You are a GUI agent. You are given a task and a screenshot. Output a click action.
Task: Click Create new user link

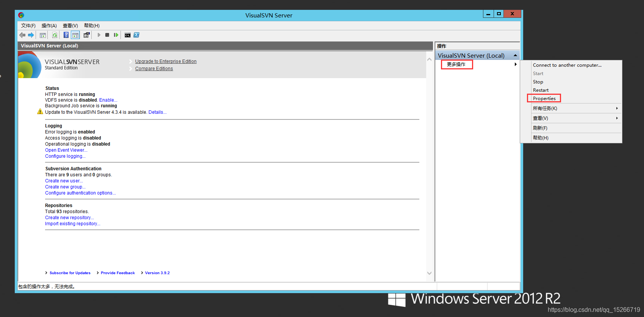tap(64, 181)
